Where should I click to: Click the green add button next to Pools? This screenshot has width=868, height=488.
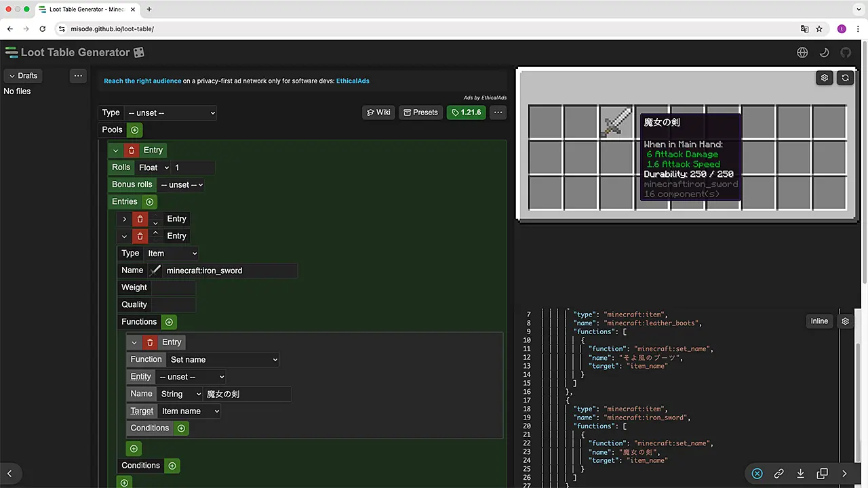click(x=134, y=130)
